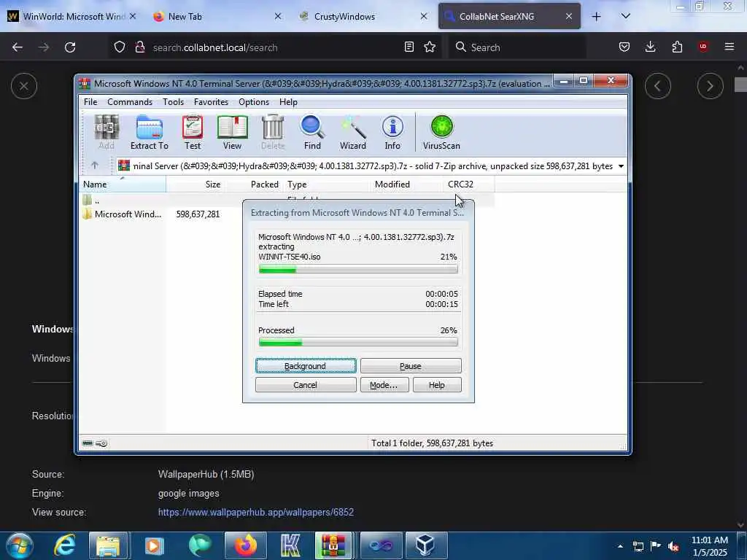Image resolution: width=747 pixels, height=560 pixels.
Task: Expand the archive path dropdown arrow
Action: coord(621,166)
